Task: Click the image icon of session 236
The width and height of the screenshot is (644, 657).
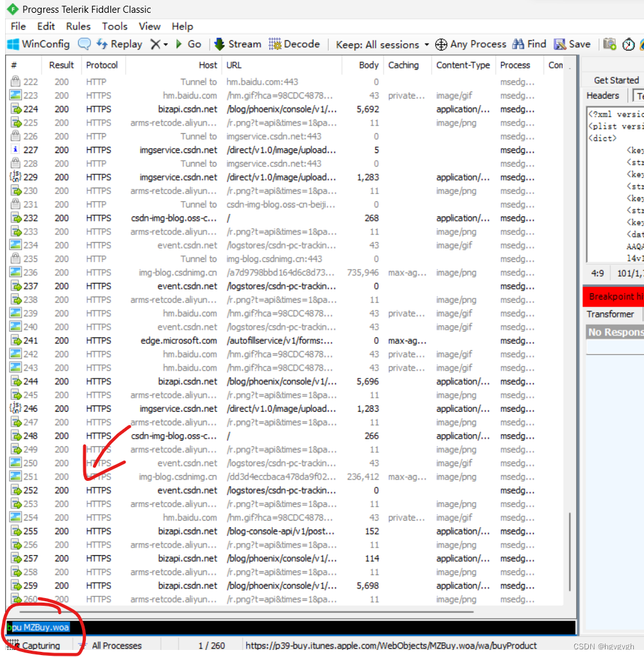Action: tap(15, 272)
